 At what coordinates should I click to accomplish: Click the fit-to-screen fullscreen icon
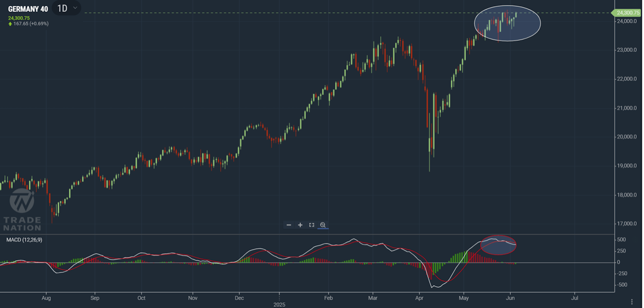point(311,225)
